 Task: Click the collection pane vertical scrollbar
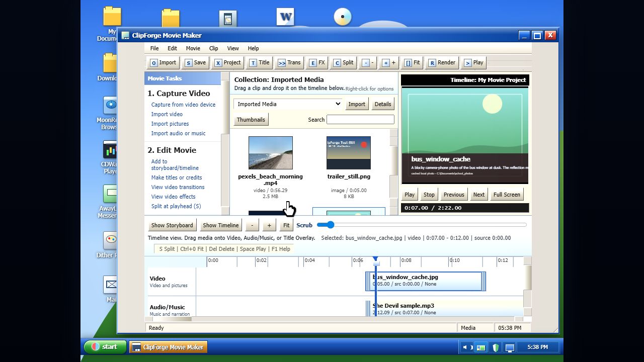pos(394,172)
